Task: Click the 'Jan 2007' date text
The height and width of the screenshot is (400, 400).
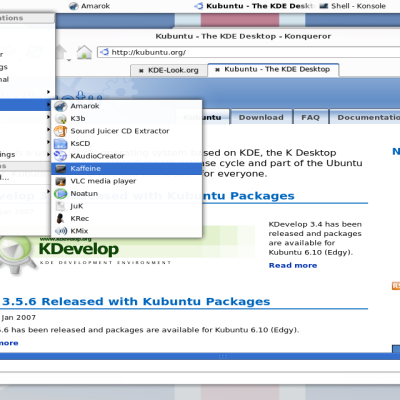Action: tap(19, 318)
